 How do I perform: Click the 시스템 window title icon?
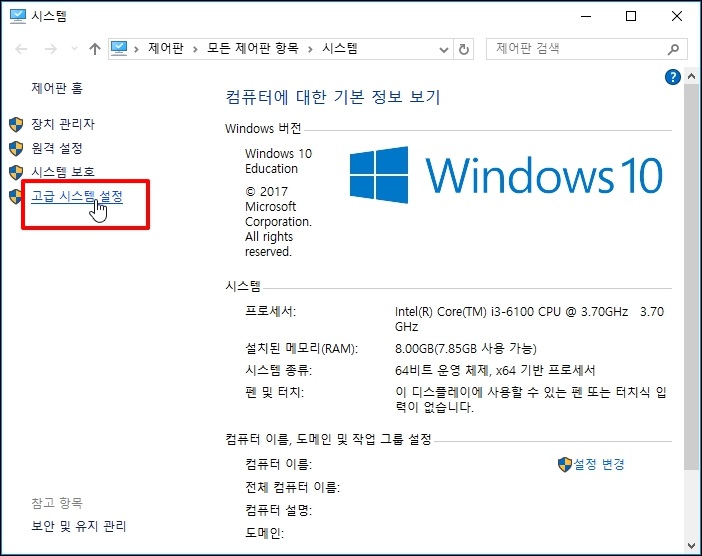pyautogui.click(x=18, y=16)
